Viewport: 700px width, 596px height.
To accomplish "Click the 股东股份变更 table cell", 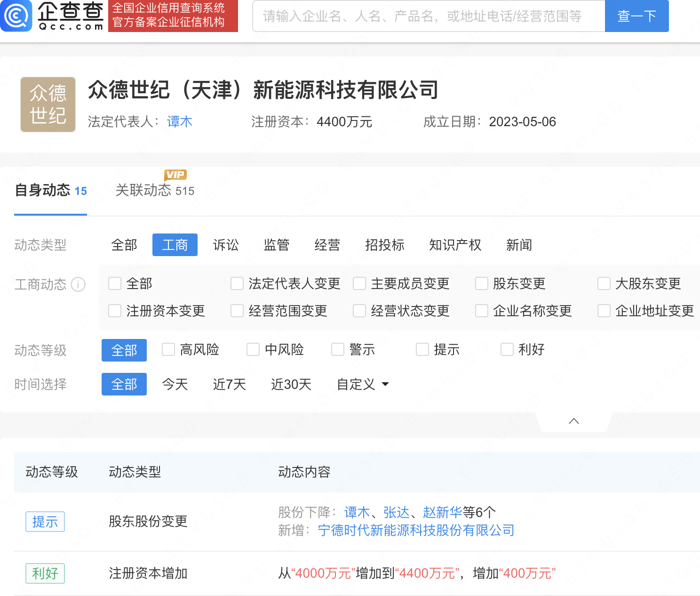I will tap(148, 521).
